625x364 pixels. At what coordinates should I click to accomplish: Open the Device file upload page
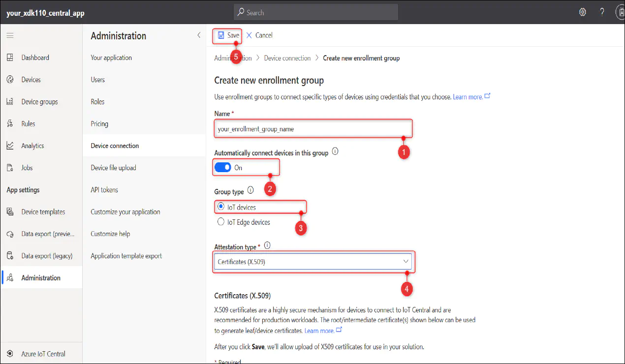[113, 168]
